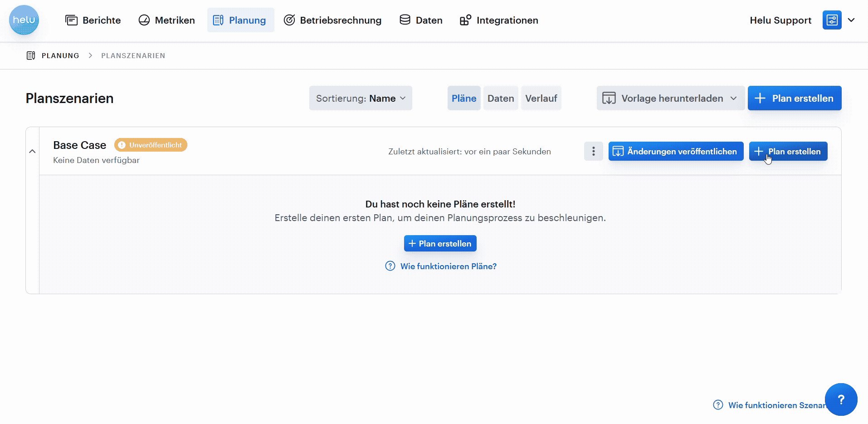The width and height of the screenshot is (868, 424).
Task: Click the help icon beside Wie funktionieren Pläne
Action: pyautogui.click(x=390, y=266)
